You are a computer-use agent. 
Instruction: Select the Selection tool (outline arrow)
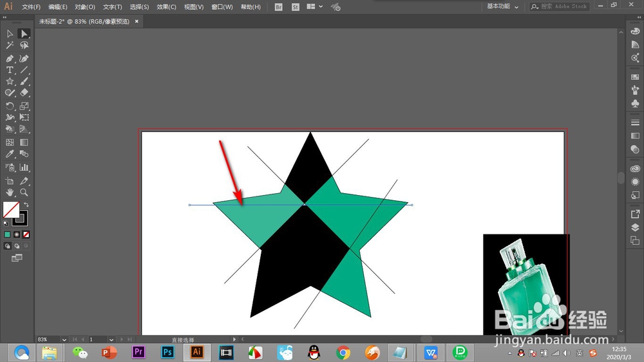(x=10, y=33)
